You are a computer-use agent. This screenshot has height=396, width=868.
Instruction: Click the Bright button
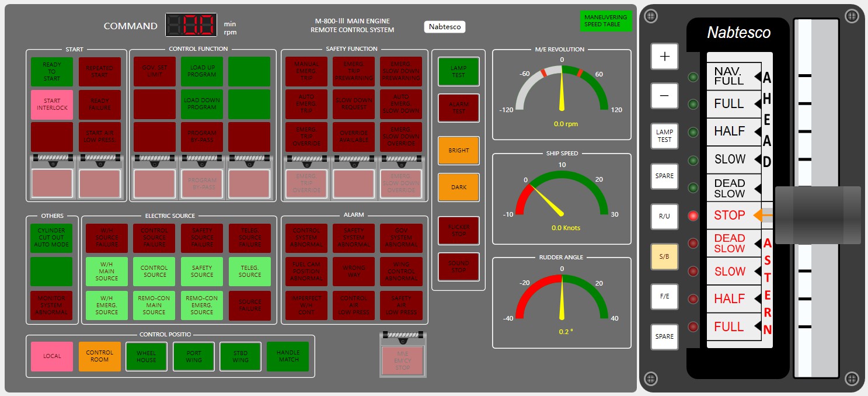(459, 150)
